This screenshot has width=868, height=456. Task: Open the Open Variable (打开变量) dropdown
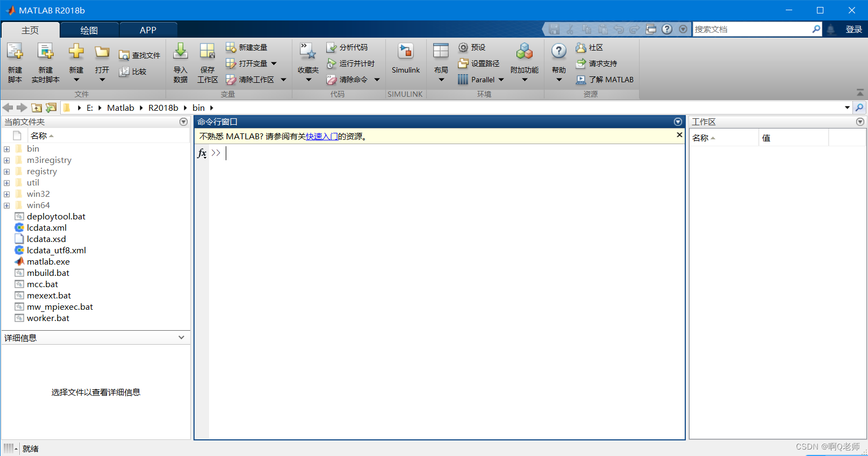[274, 63]
